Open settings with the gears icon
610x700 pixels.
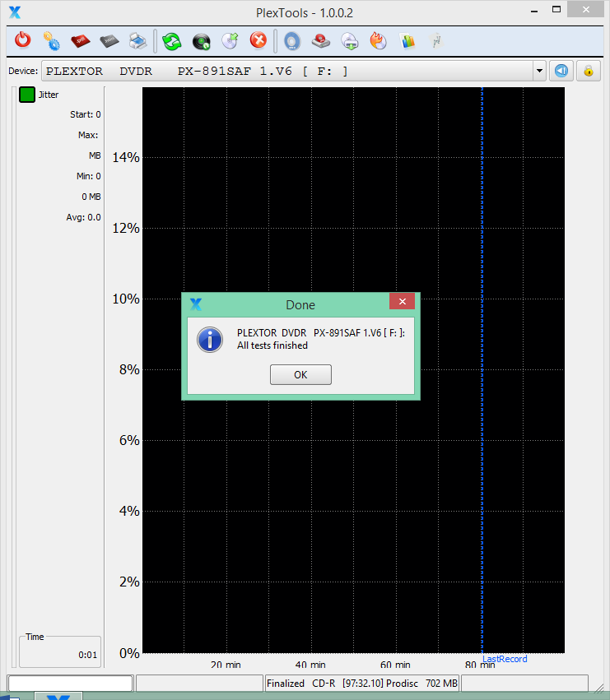51,41
